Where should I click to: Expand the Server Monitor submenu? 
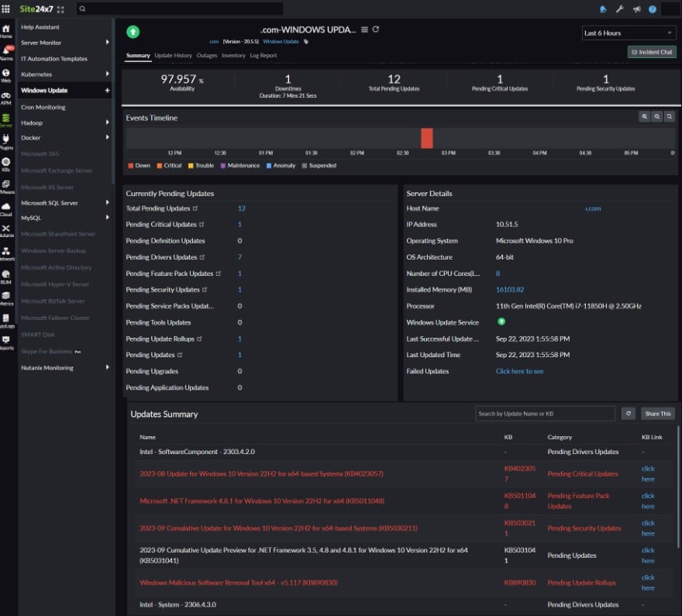click(x=107, y=42)
